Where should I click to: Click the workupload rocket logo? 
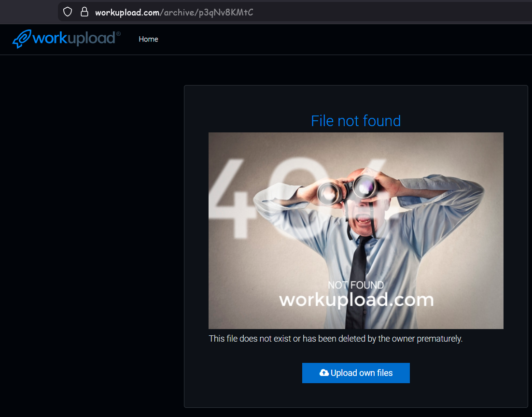(x=67, y=39)
